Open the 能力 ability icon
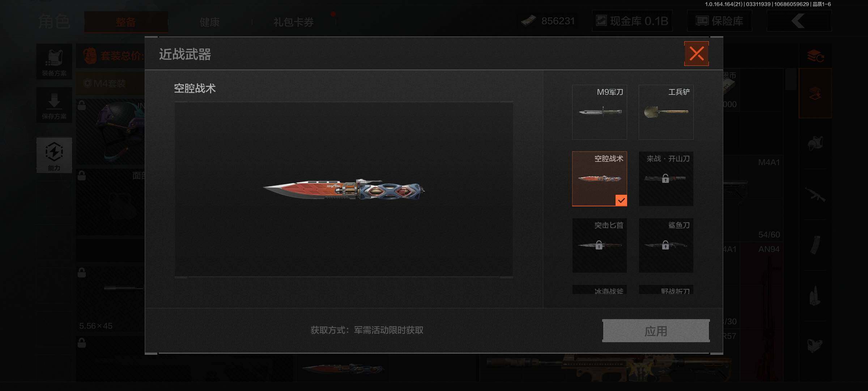868x391 pixels. click(x=54, y=155)
